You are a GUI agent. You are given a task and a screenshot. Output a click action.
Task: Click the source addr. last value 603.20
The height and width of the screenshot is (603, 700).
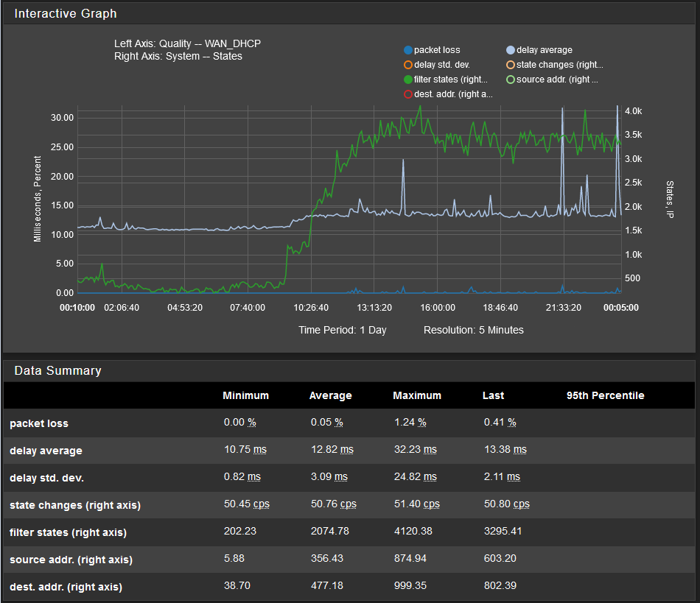[x=500, y=558]
